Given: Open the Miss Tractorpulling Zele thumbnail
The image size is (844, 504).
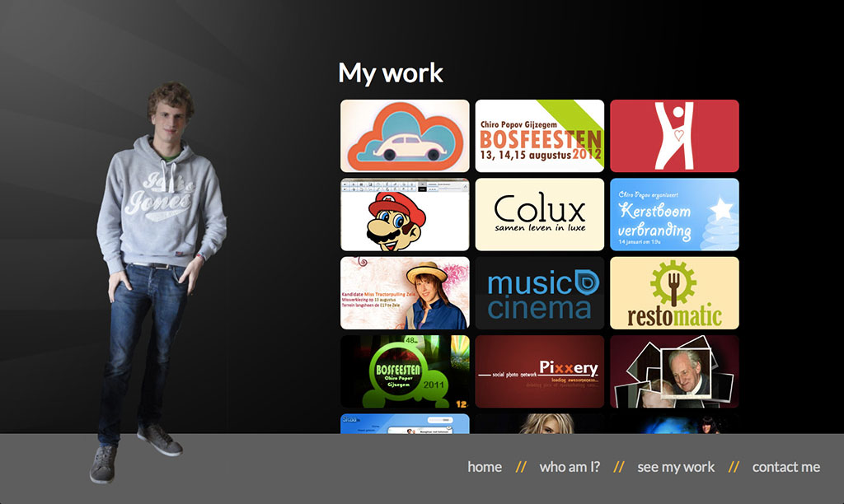Looking at the screenshot, I should [x=405, y=293].
